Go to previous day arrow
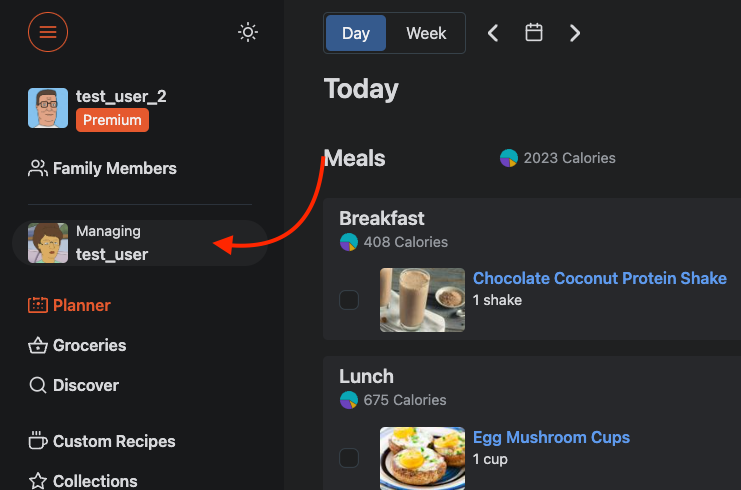This screenshot has height=490, width=741. [493, 33]
